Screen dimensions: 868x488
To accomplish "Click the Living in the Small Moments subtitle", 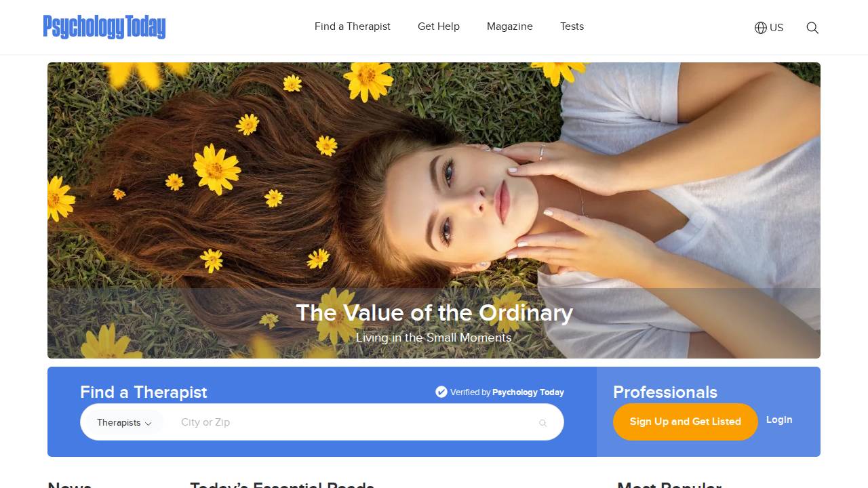I will coord(434,338).
